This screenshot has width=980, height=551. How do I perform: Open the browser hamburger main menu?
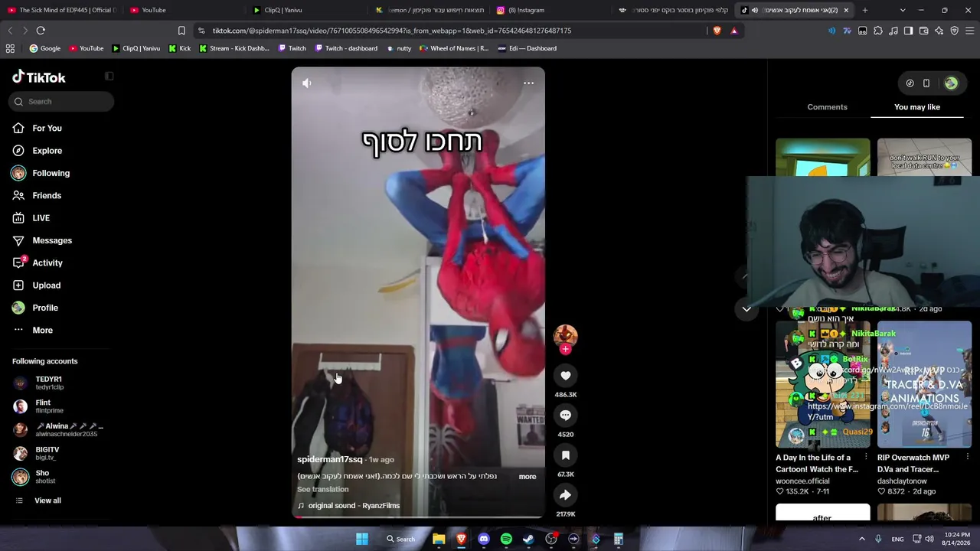pyautogui.click(x=970, y=31)
